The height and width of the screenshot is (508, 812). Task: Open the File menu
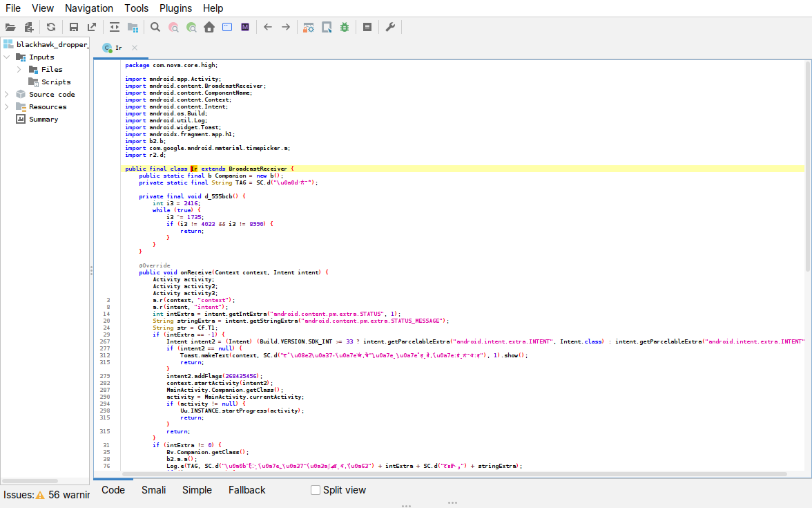(x=13, y=8)
